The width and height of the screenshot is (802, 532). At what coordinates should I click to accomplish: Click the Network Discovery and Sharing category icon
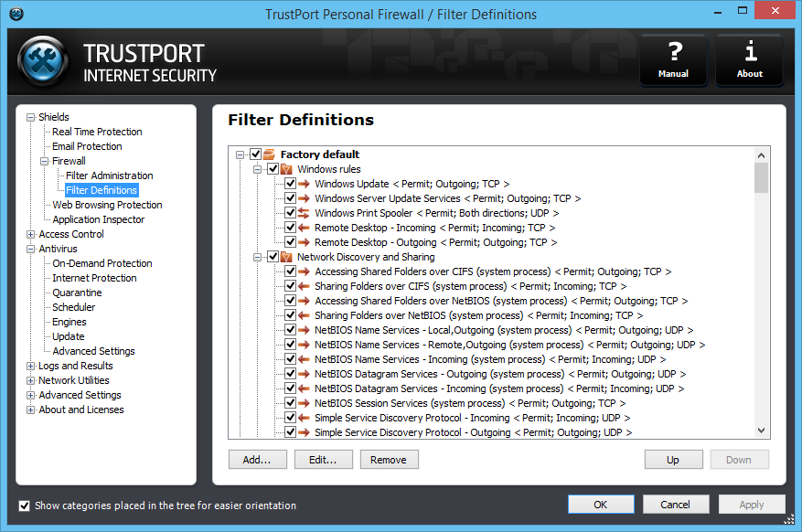click(x=286, y=257)
